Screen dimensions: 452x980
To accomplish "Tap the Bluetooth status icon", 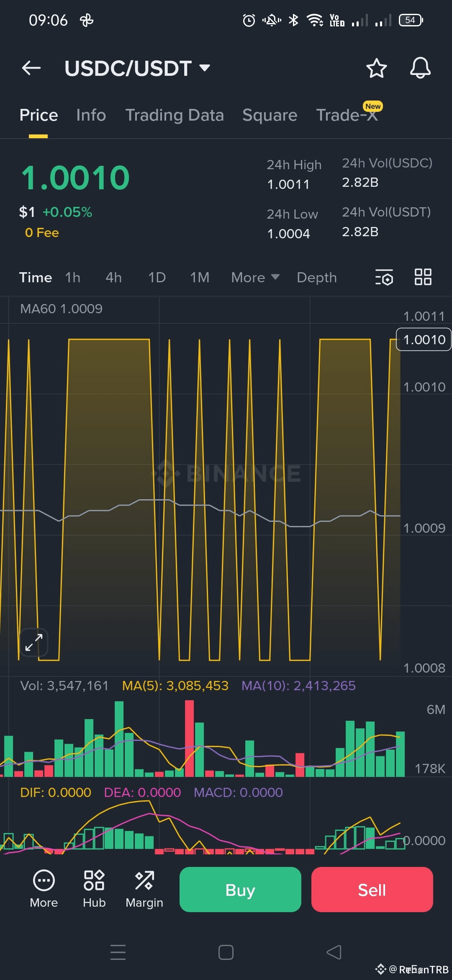I will pos(294,20).
